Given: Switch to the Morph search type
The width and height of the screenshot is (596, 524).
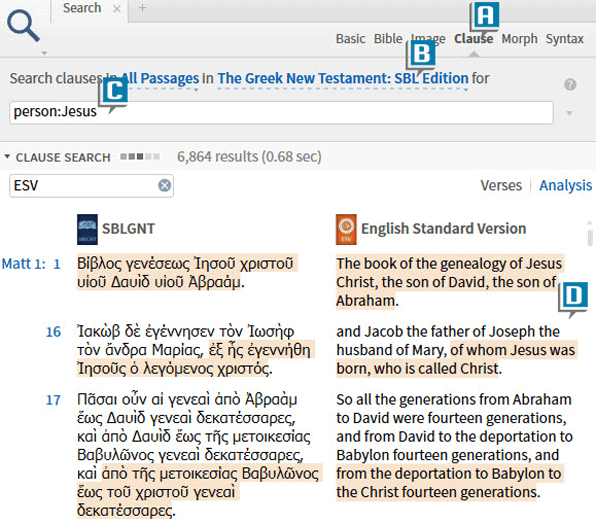Looking at the screenshot, I should [519, 39].
